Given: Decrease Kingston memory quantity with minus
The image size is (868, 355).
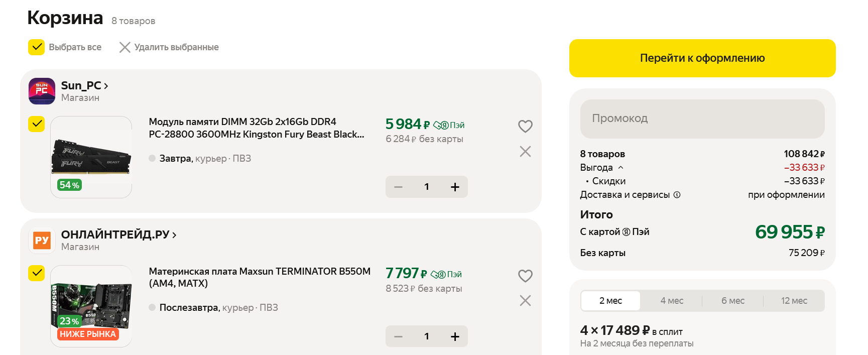Looking at the screenshot, I should [399, 187].
